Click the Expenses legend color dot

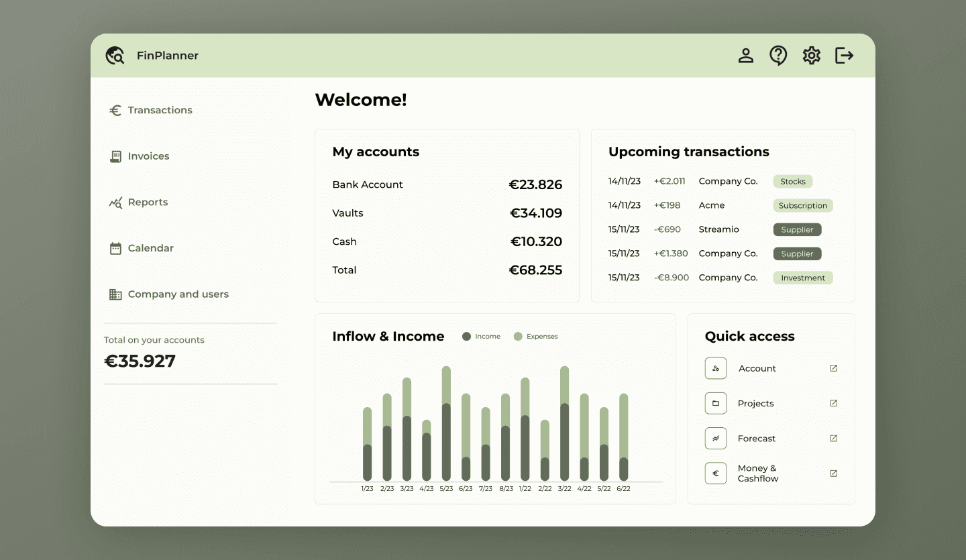tap(518, 337)
